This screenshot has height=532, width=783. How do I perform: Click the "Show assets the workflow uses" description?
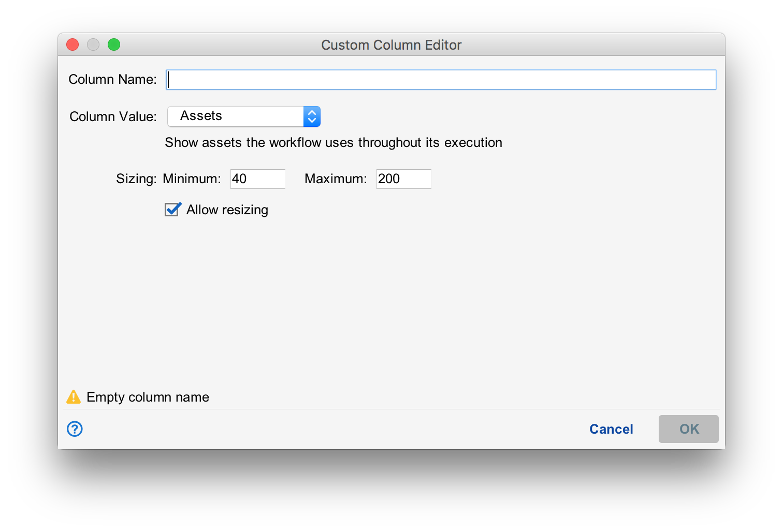tap(334, 142)
